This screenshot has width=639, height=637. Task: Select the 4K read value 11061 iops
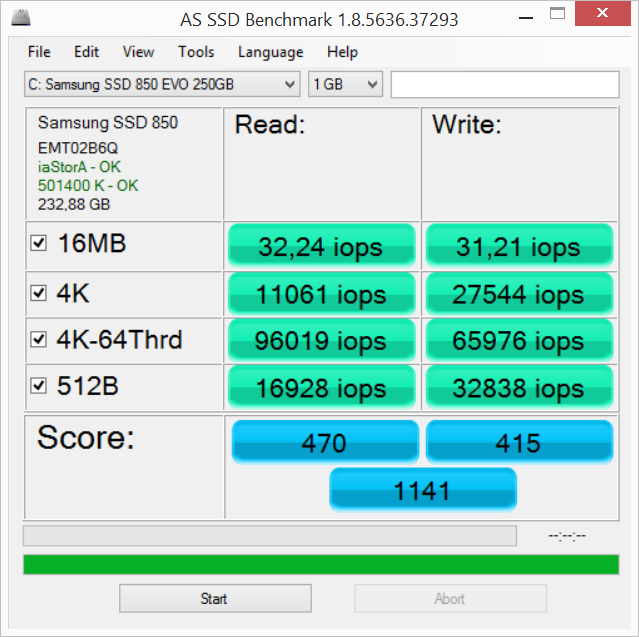click(x=322, y=294)
